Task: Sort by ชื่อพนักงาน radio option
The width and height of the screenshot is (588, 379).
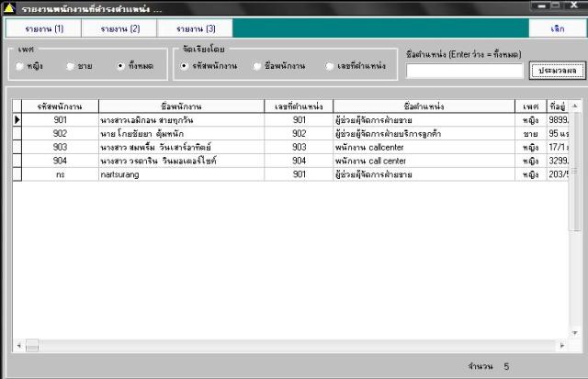Action: click(x=258, y=66)
